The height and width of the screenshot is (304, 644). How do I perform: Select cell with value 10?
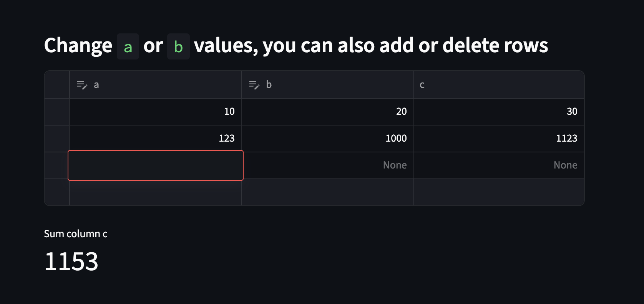pos(156,112)
